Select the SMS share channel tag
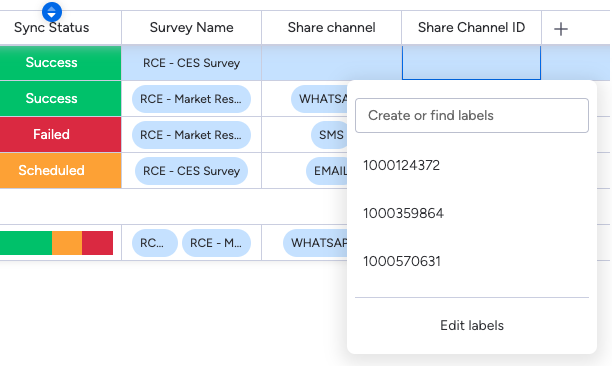 point(329,135)
